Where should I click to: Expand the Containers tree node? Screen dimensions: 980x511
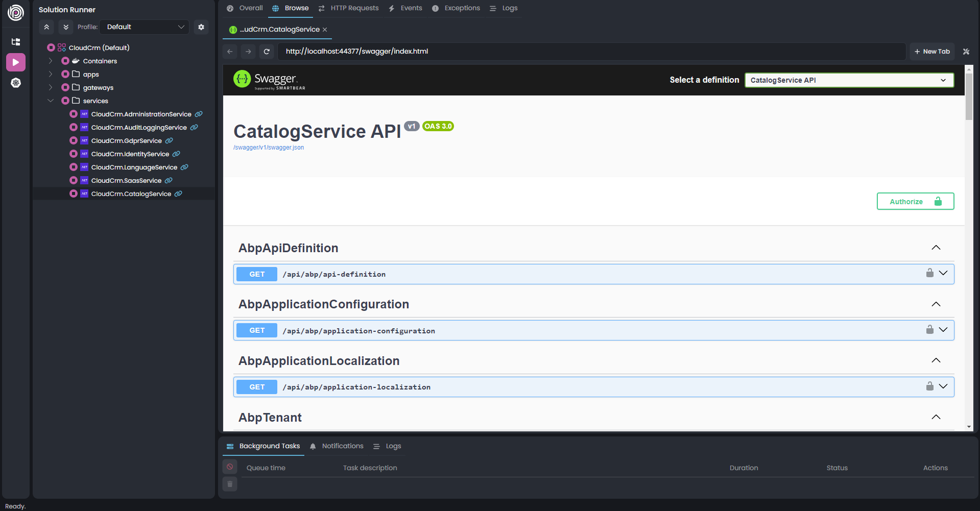(51, 61)
